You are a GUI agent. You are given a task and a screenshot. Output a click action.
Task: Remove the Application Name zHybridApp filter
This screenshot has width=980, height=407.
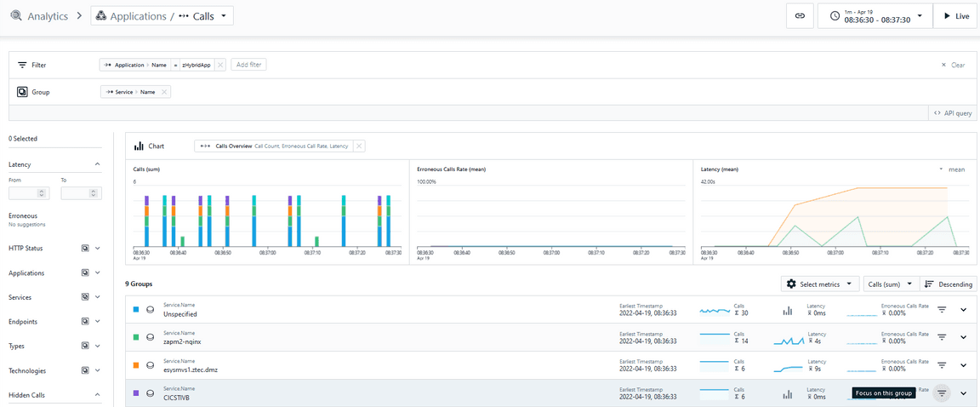coord(220,65)
